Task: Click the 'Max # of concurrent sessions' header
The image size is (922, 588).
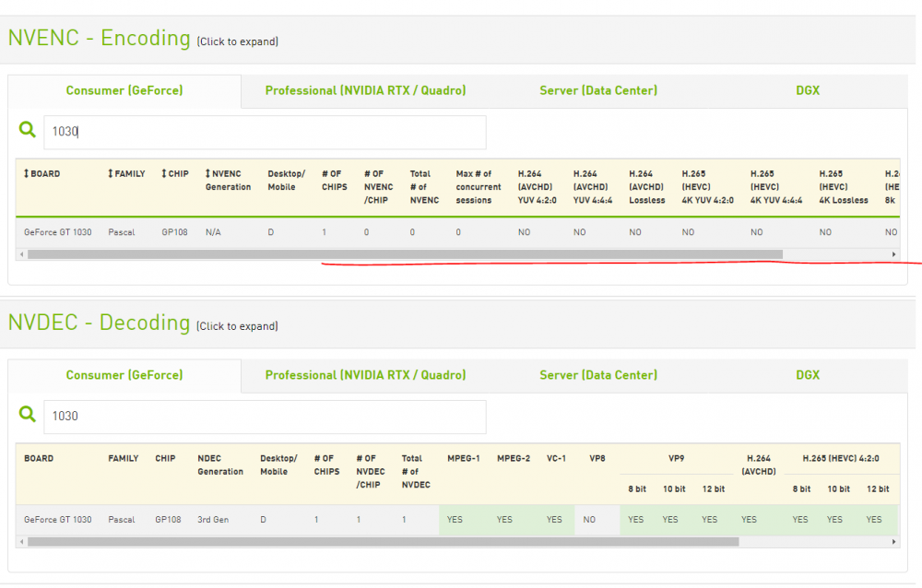Action: click(x=479, y=187)
